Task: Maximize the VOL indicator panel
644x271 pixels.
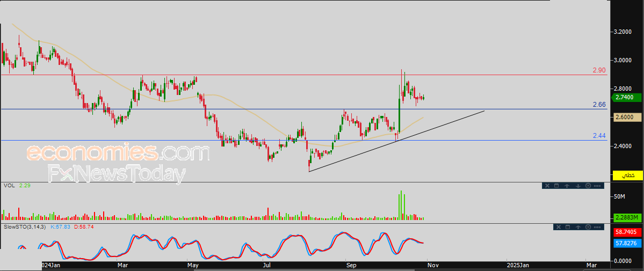Action: pos(556,186)
